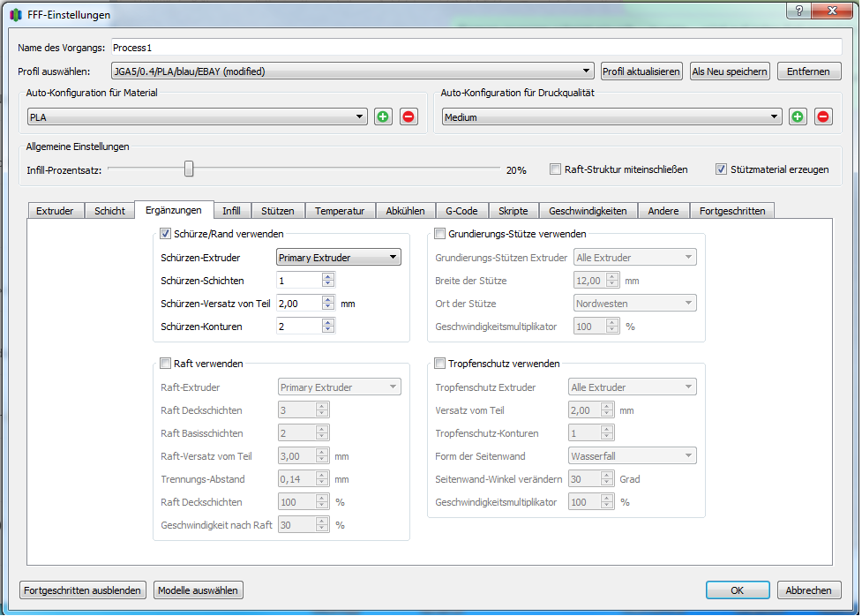
Task: Disable Schürze/Rand verwenden checkbox
Action: 165,234
